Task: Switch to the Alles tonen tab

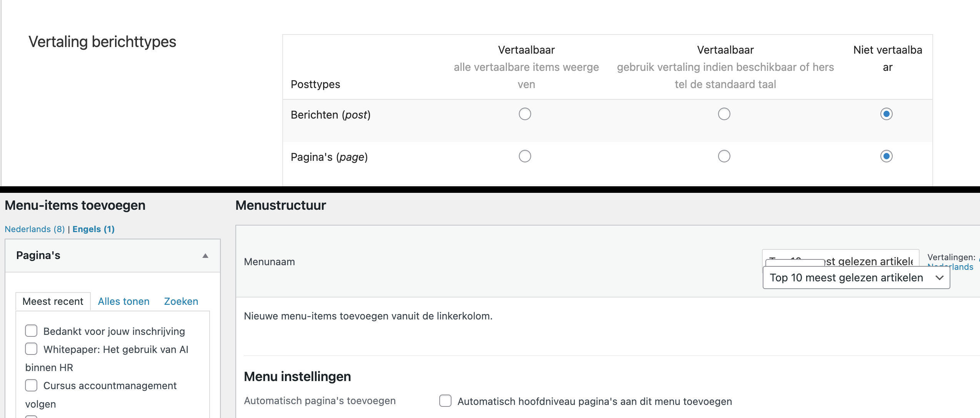Action: [x=124, y=301]
